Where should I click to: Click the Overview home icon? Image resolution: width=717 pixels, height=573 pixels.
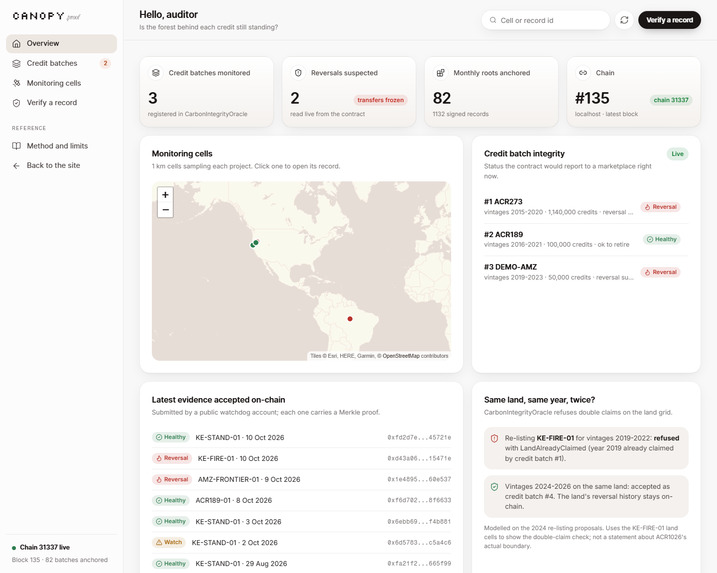click(x=16, y=43)
